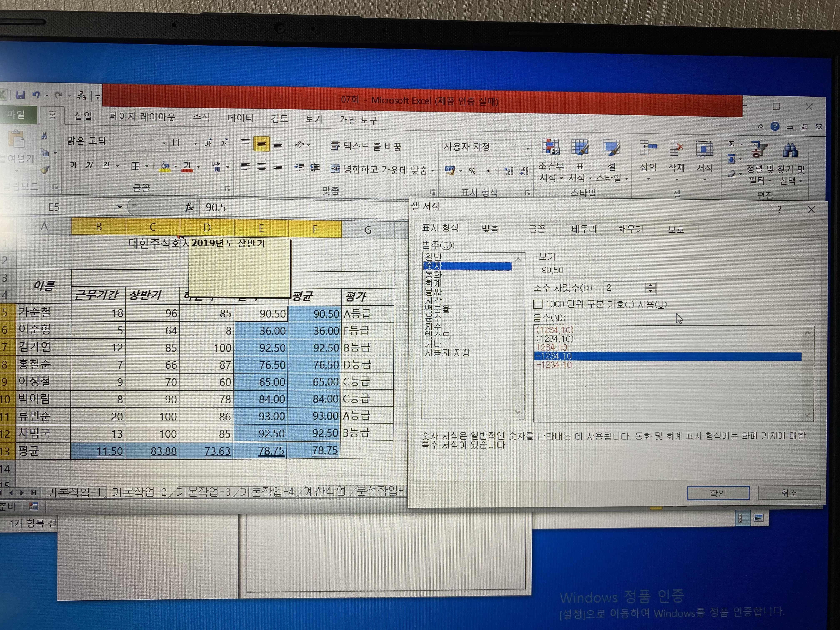
Task: Click the Save icon in quick access toolbar
Action: 20,95
